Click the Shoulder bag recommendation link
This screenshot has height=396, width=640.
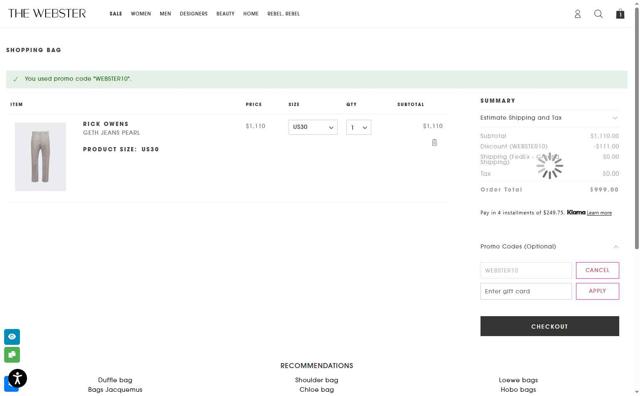(x=316, y=380)
